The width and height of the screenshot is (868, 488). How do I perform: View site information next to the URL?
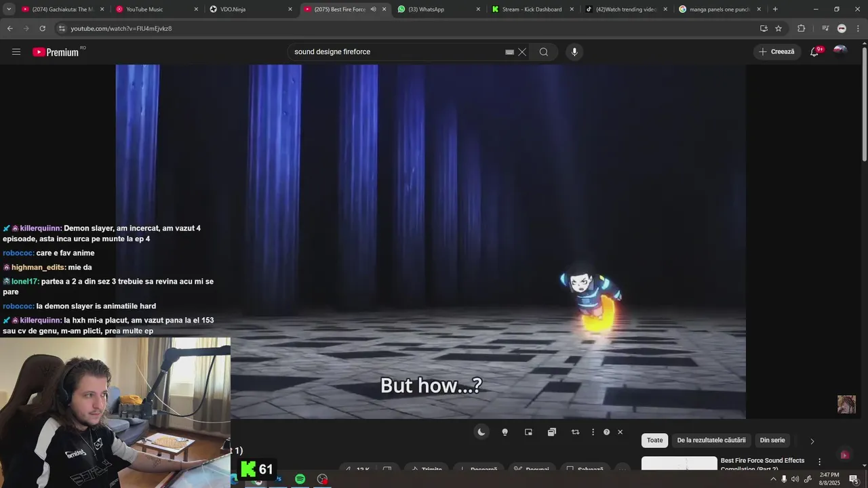(62, 28)
